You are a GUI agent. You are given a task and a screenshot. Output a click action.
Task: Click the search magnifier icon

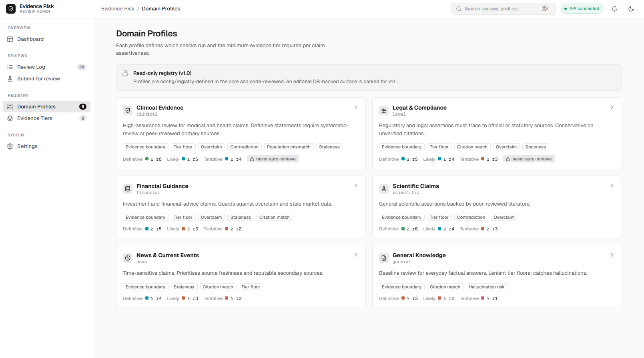(459, 9)
